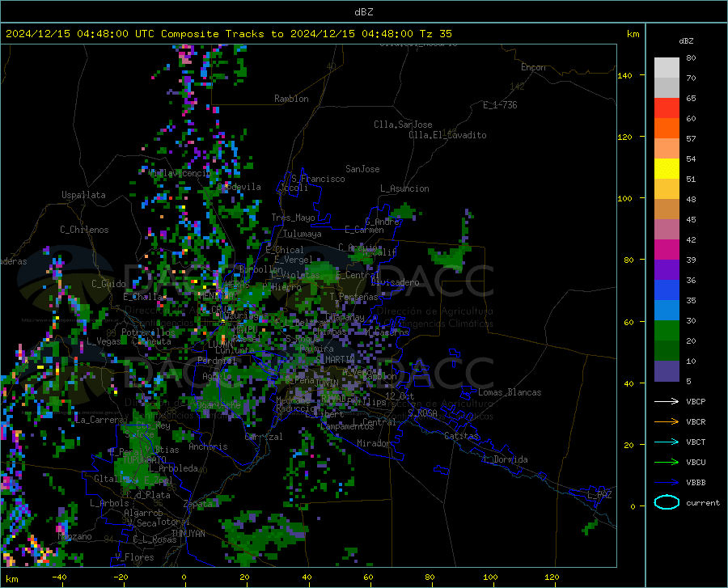Click the Clla.El_Cavadito label
The width and height of the screenshot is (728, 588).
coord(447,135)
